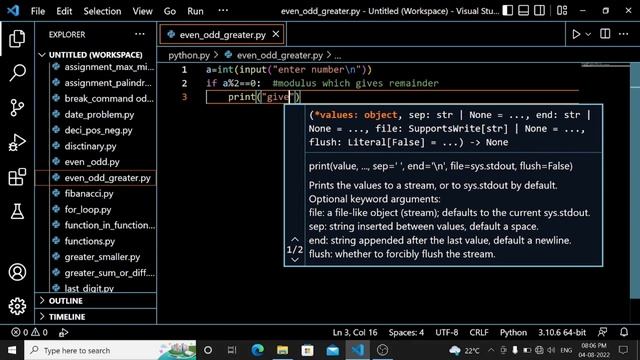This screenshot has width=640, height=360.
Task: Click the even_odd_greater.py breadcrumb
Action: pos(280,55)
